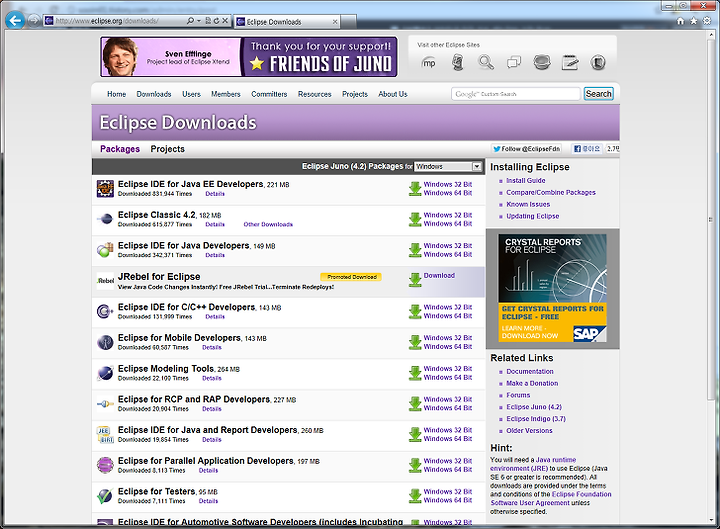The image size is (720, 529).
Task: Click the Eclipse for Testers checkmark icon
Action: (x=105, y=495)
